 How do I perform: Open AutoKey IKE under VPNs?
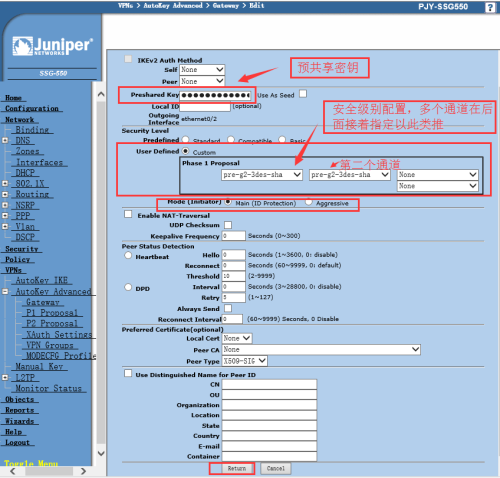(x=42, y=280)
